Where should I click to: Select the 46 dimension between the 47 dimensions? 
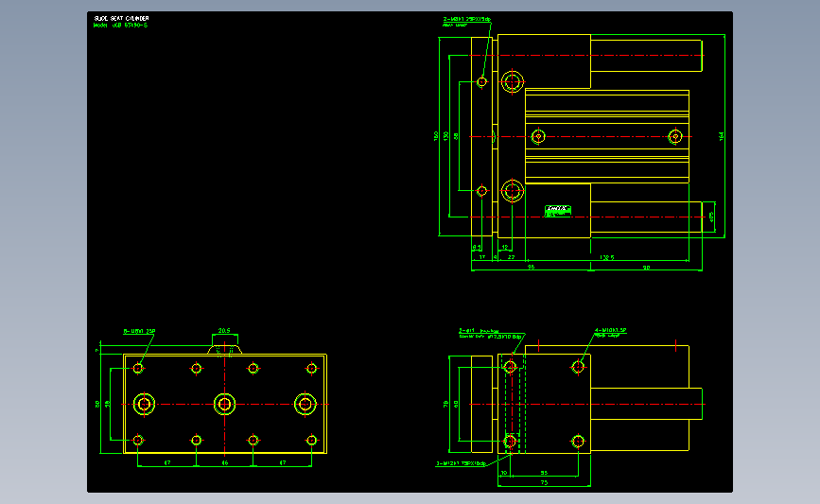pos(225,462)
